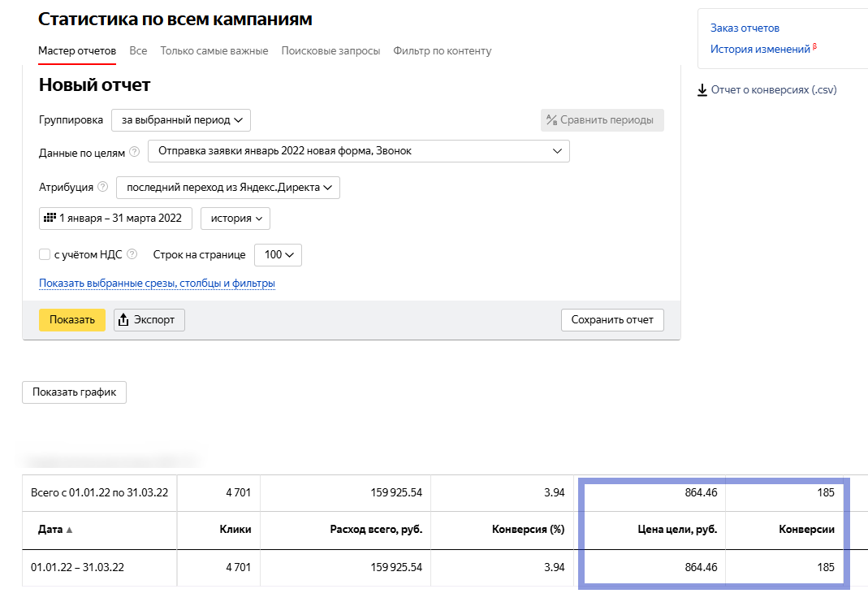Open the история period dropdown
The image size is (868, 602).
(x=235, y=219)
